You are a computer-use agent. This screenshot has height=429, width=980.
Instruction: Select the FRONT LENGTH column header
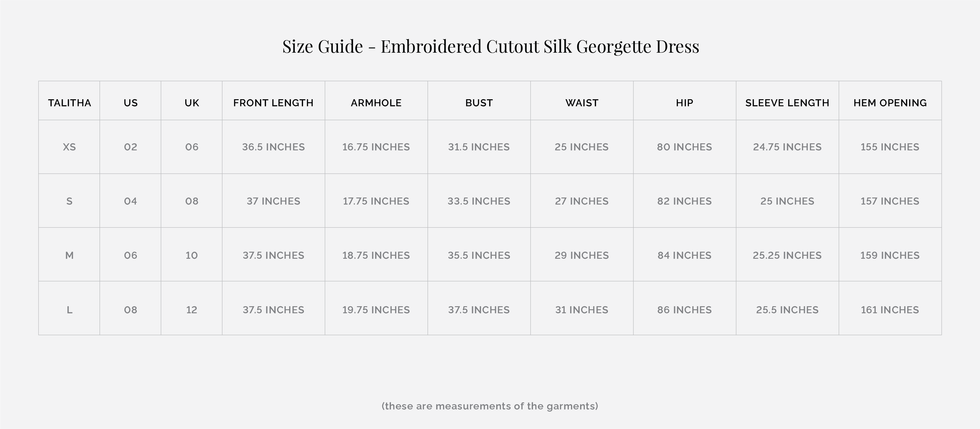click(x=273, y=103)
